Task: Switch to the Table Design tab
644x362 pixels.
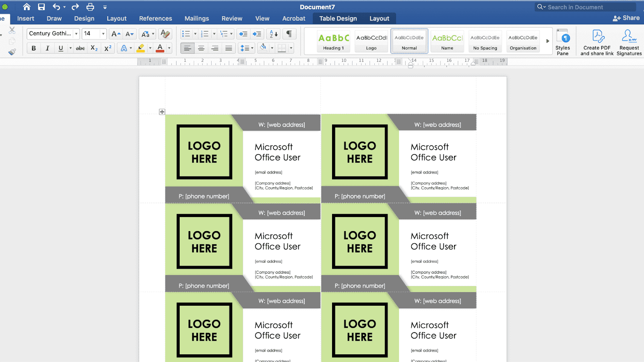Action: coord(338,18)
